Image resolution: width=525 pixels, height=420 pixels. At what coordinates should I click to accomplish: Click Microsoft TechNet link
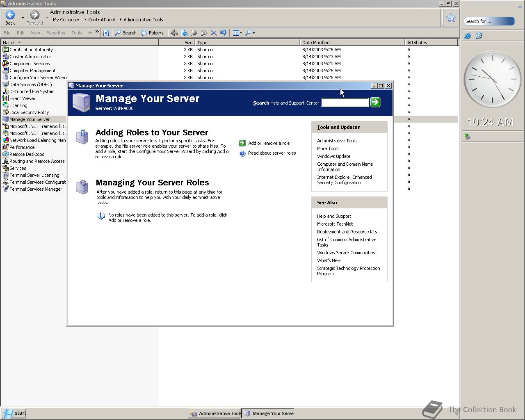[x=335, y=224]
